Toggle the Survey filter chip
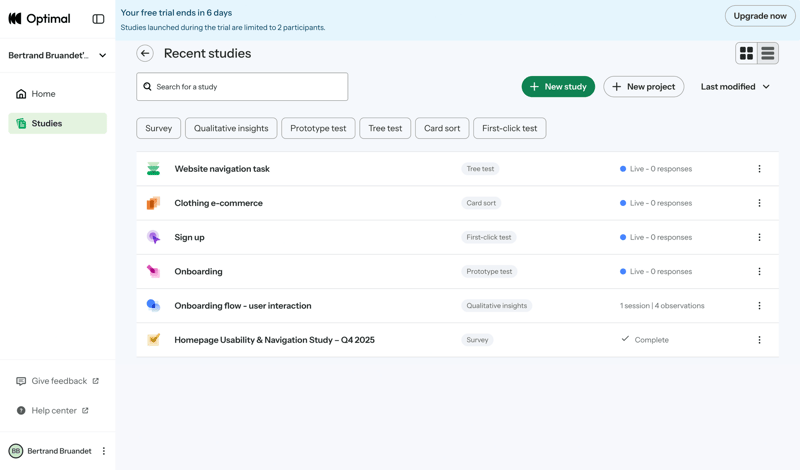 tap(159, 128)
